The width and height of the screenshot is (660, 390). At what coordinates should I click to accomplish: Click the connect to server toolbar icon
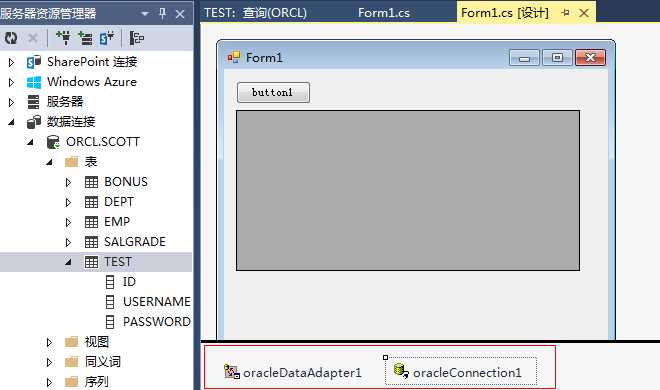coord(85,38)
